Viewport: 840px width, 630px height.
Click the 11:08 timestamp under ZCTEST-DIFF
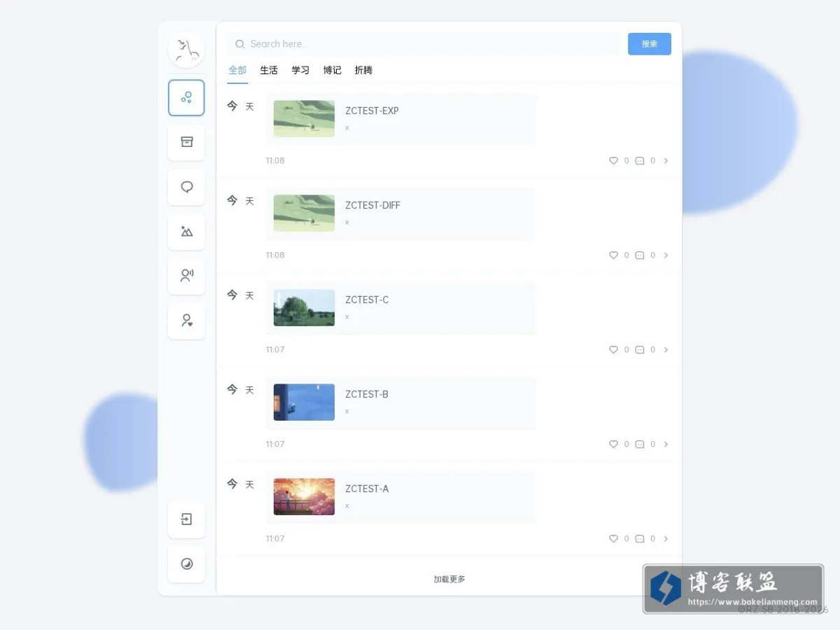tap(275, 255)
